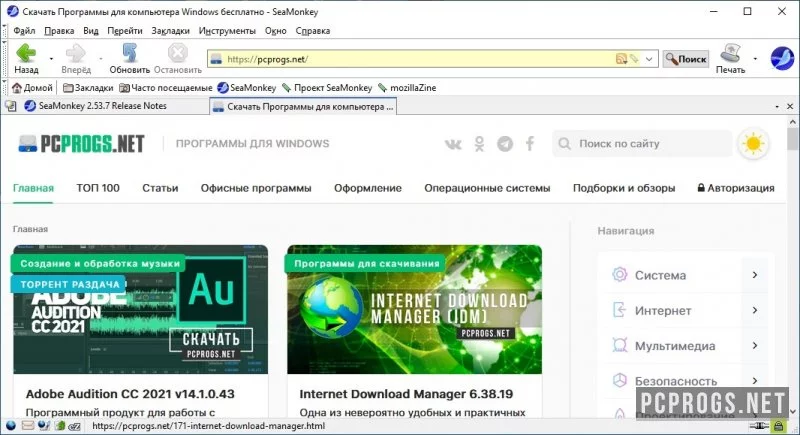
Task: Open the Вид menu
Action: point(91,31)
